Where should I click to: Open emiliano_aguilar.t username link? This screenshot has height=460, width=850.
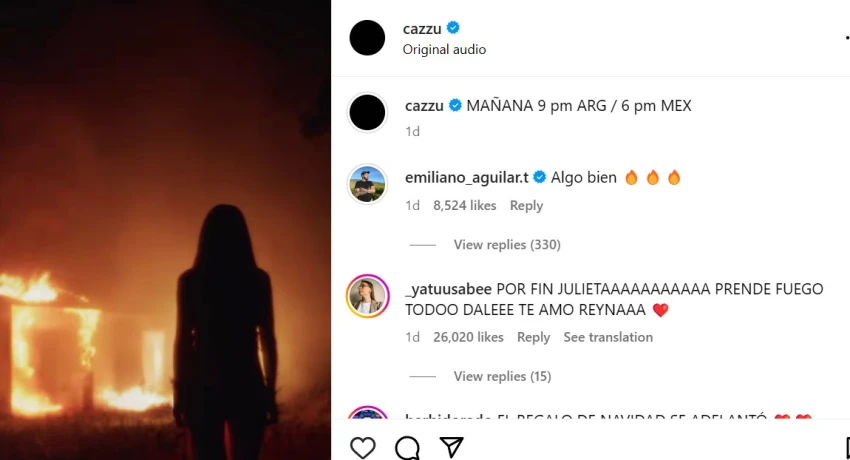(x=467, y=178)
